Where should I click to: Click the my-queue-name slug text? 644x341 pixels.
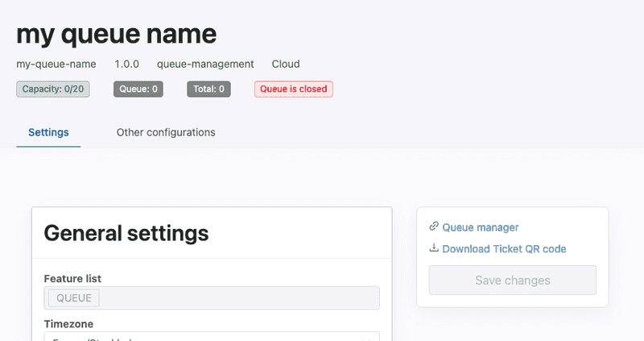click(x=56, y=64)
